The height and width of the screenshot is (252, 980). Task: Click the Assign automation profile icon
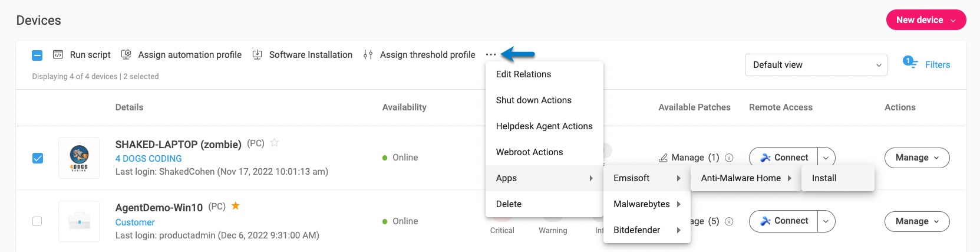(126, 55)
